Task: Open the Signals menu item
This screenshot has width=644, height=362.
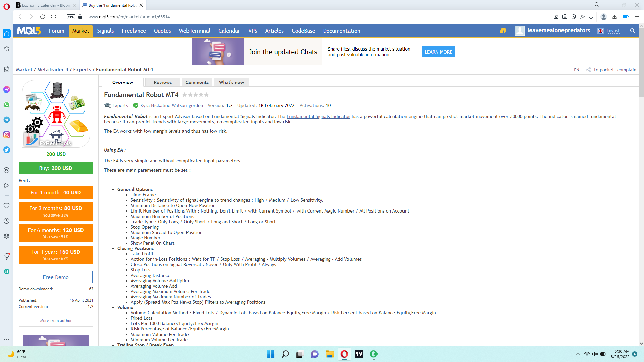Action: (x=105, y=31)
